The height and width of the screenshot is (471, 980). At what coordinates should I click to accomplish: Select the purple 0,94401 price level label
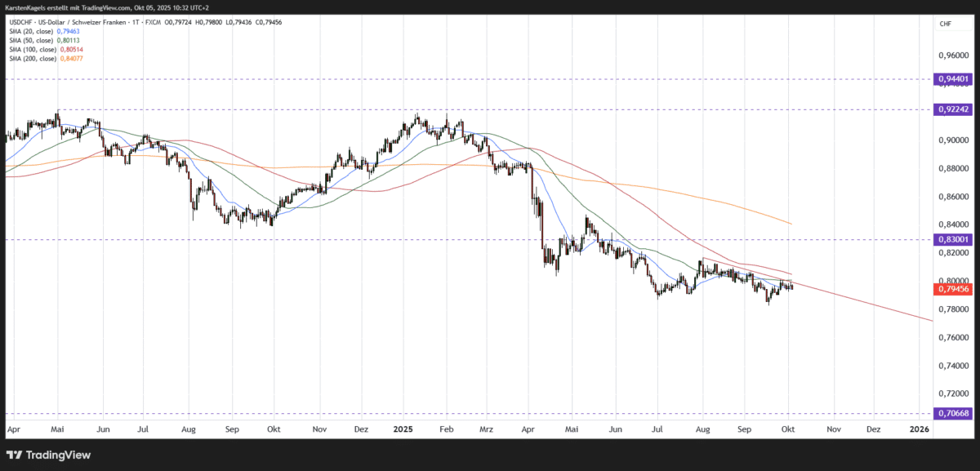click(x=951, y=79)
